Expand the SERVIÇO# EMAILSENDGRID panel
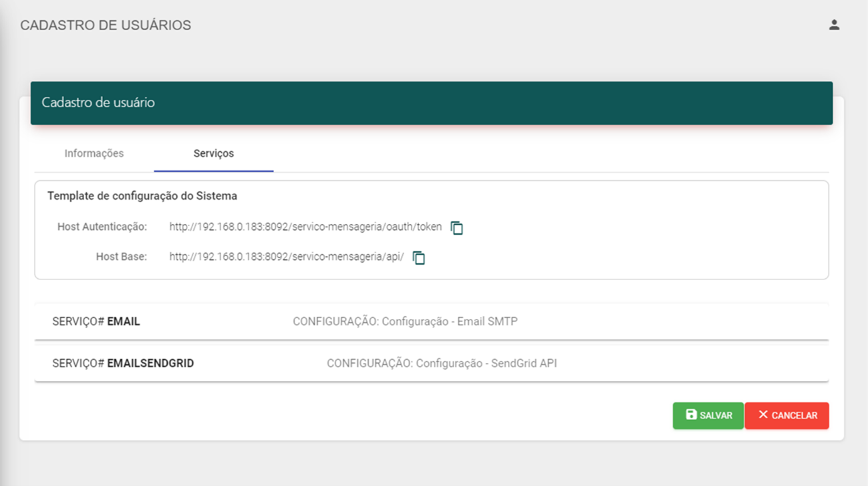Screen dimensions: 868x486 [x=432, y=364]
